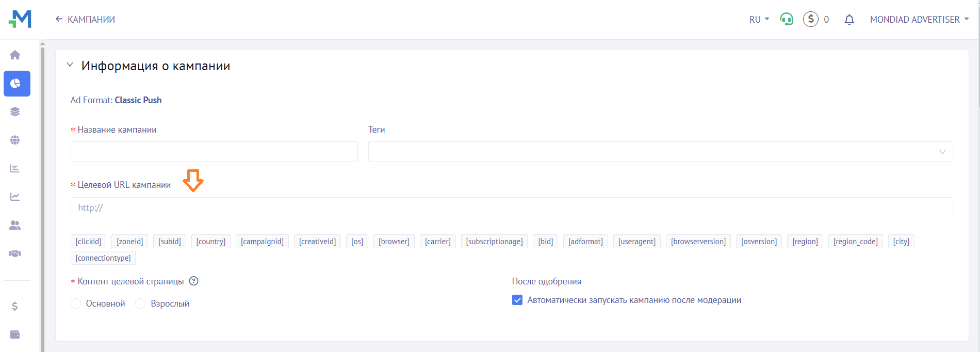Open the MONDIAD ADVERTISER account menu
The height and width of the screenshot is (352, 980).
[919, 20]
